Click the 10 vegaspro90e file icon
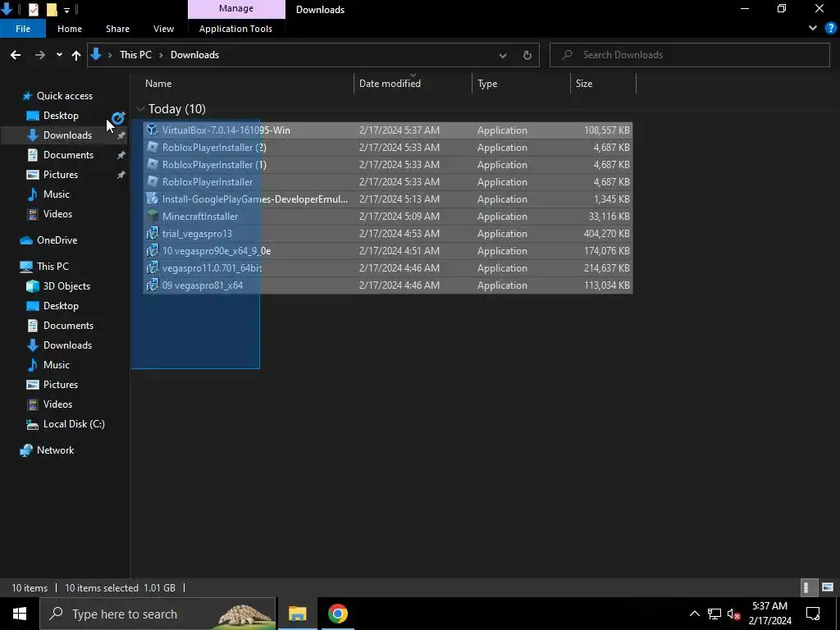The height and width of the screenshot is (630, 840). pos(153,250)
